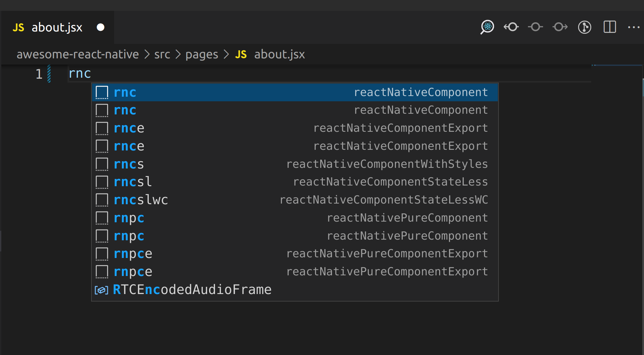Select RTCEncodedAudioFrame variable suggestion
644x355 pixels.
(295, 290)
